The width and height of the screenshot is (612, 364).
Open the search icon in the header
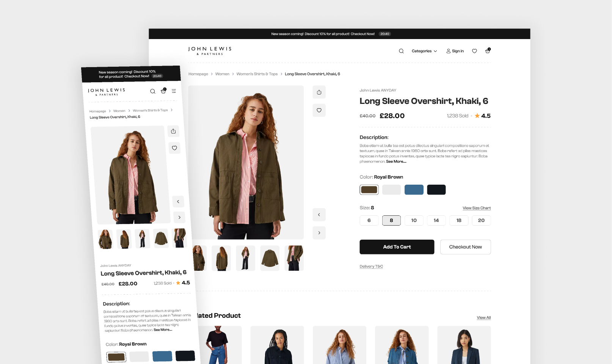(x=401, y=50)
